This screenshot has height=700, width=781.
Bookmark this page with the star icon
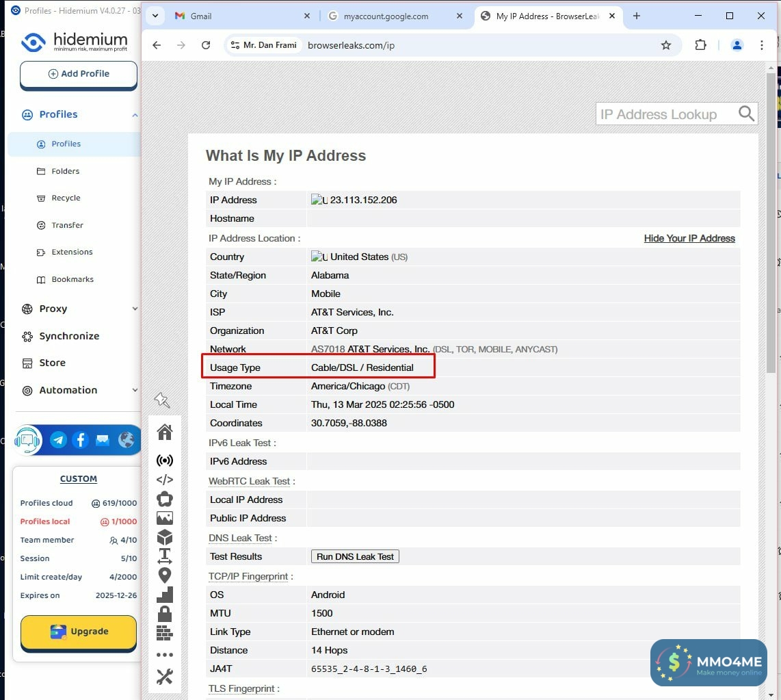point(665,45)
